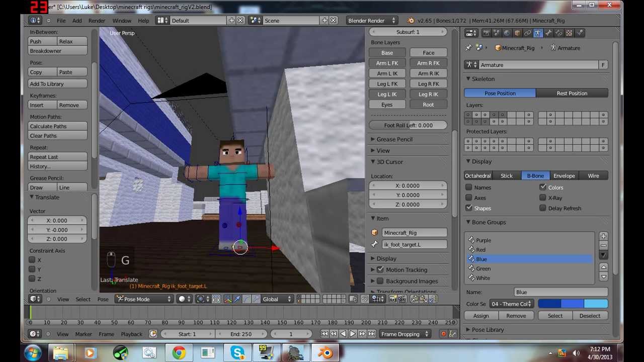Assign bones to the Blue group
This screenshot has height=362, width=644.
[481, 316]
